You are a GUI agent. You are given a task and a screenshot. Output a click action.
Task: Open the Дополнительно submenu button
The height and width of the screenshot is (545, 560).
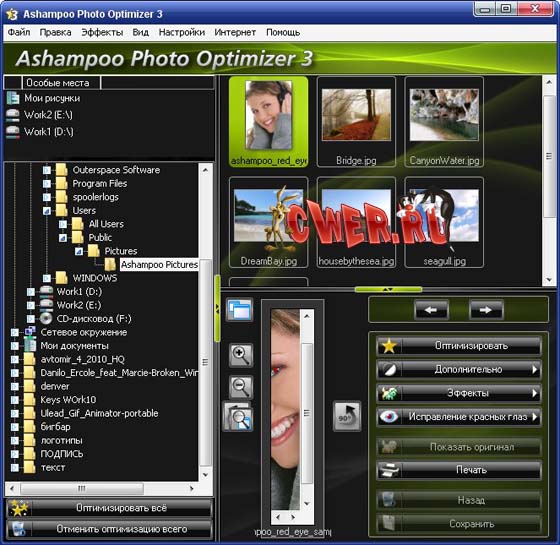tap(459, 369)
